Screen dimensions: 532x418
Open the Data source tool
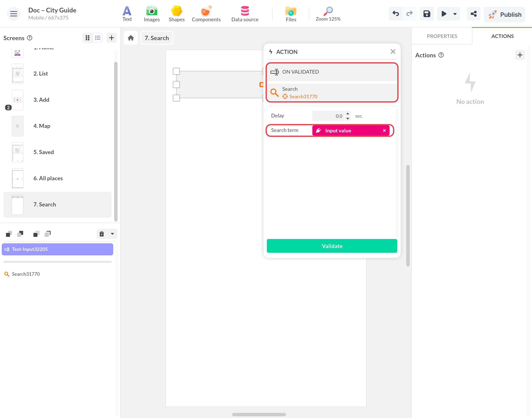pyautogui.click(x=245, y=14)
